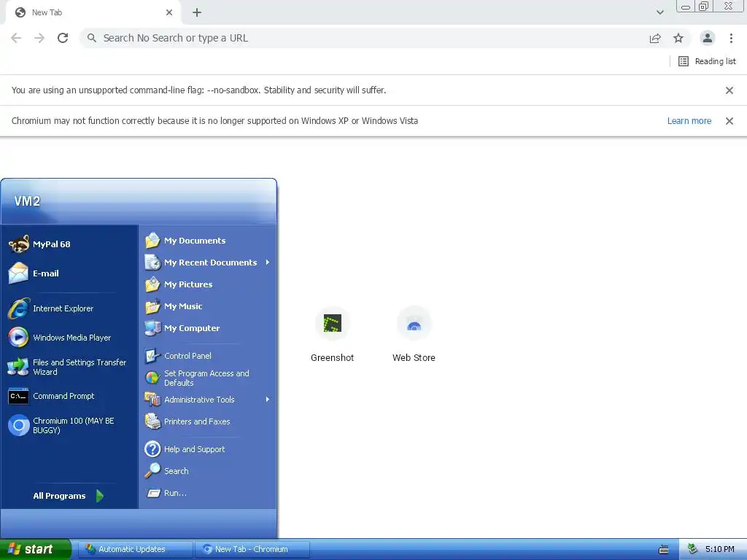747x560 pixels.
Task: Dismiss the Windows XP unsupported warning
Action: tap(729, 121)
